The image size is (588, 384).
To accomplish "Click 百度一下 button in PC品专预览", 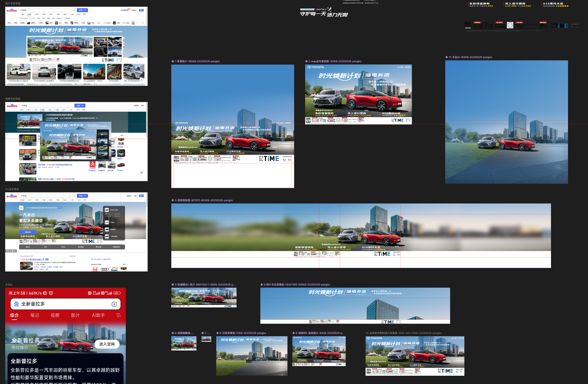I will (x=82, y=196).
